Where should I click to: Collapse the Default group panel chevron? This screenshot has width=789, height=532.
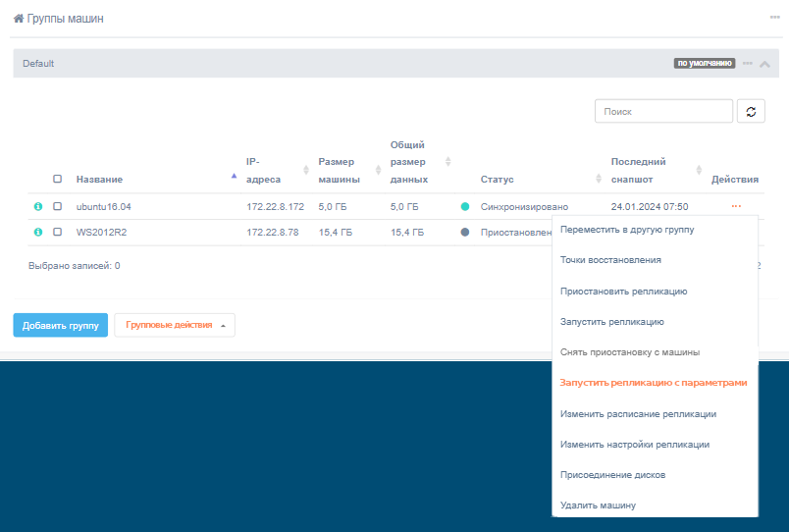coord(765,64)
